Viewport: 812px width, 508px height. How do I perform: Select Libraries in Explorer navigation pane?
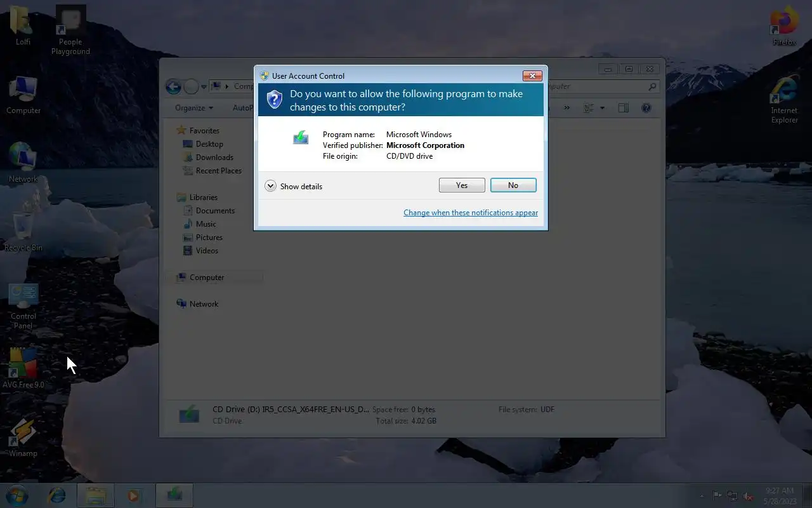(197, 197)
